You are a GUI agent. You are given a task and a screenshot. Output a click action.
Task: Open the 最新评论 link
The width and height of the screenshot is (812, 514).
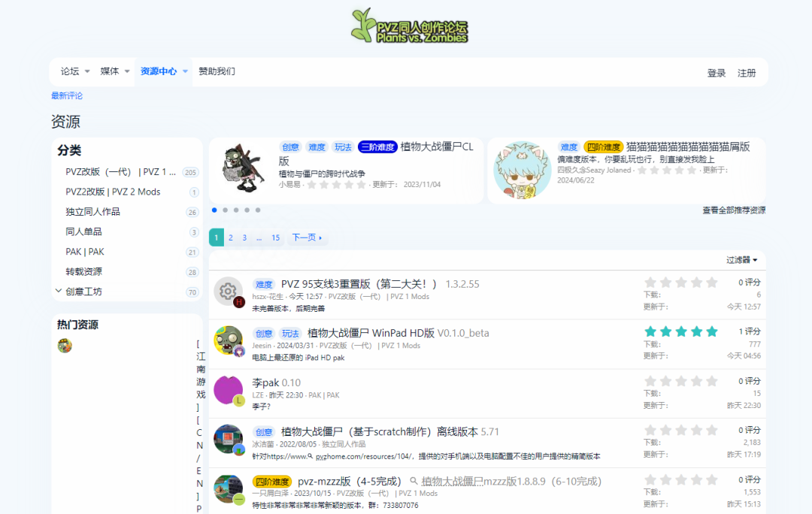[67, 95]
